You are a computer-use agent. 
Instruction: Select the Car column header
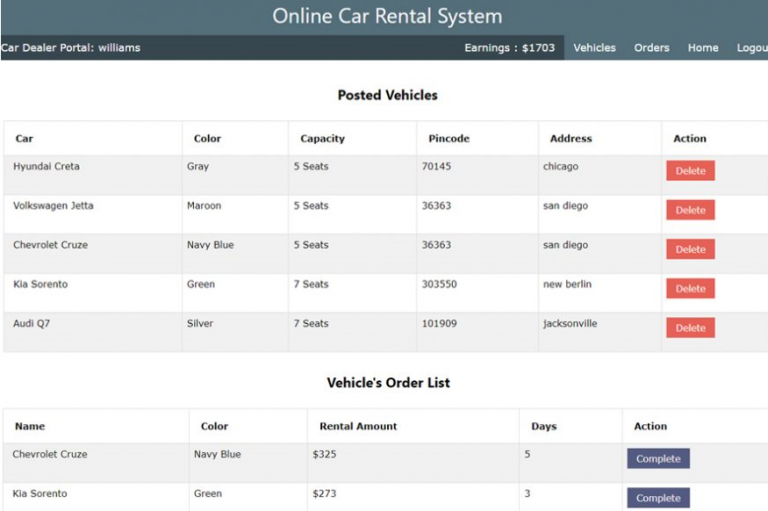24,139
